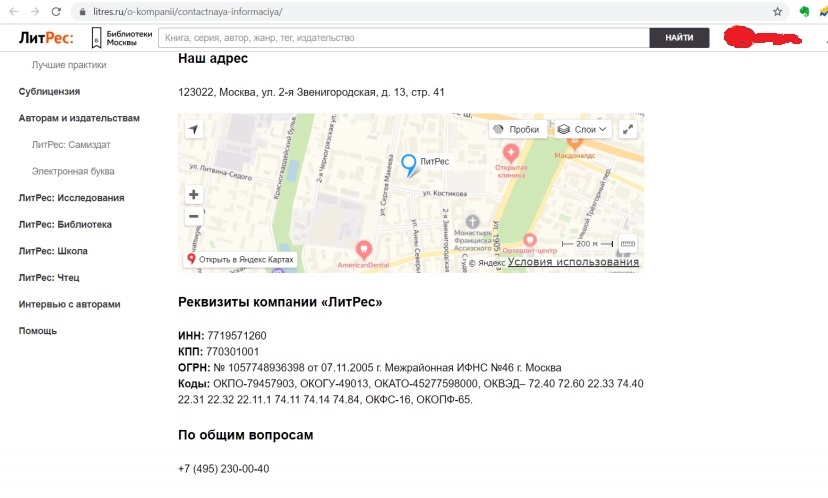
Task: Open ЛитРес: Исследования sidebar item
Action: click(71, 198)
